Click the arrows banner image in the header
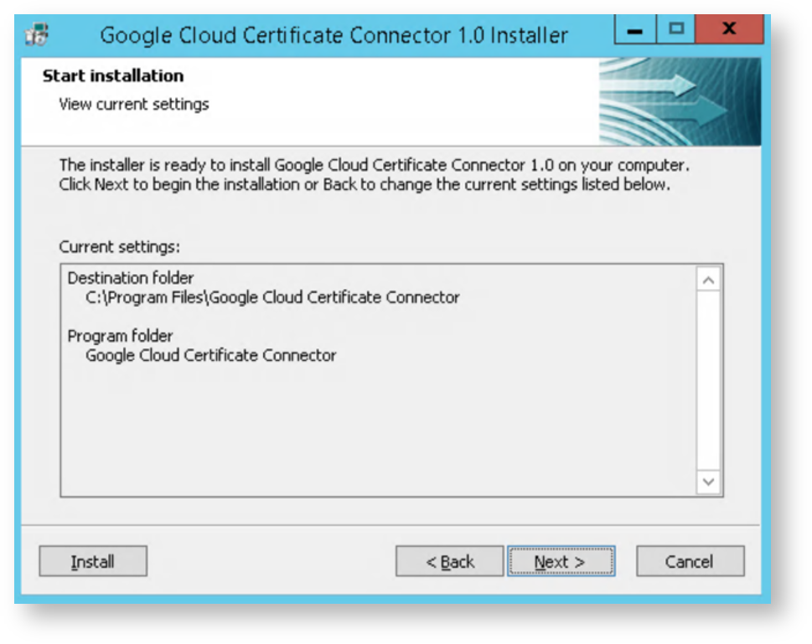Viewport: 812px width, 644px height. 680,101
